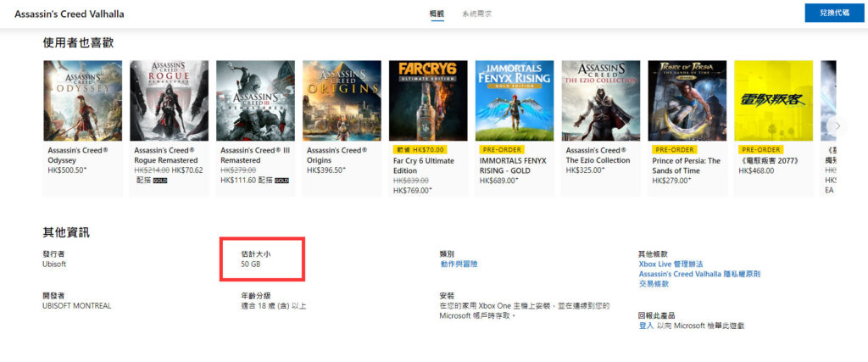Click the 登入 sign-in link
868x362 pixels.
646,326
